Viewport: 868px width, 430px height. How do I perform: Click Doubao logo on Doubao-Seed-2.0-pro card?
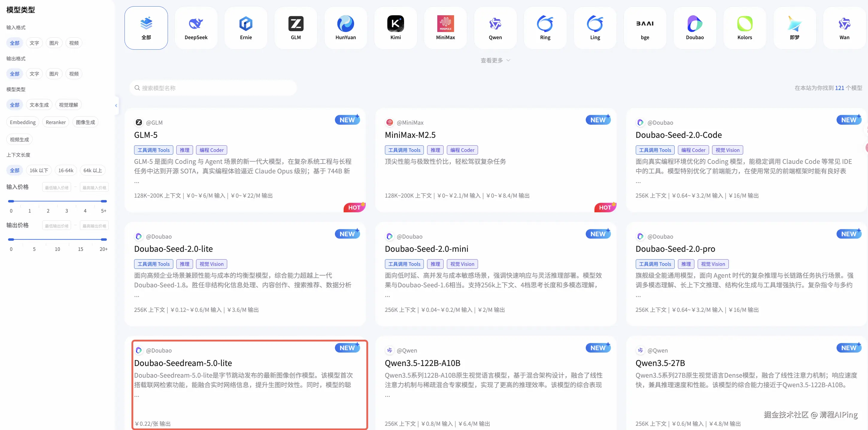click(x=640, y=237)
